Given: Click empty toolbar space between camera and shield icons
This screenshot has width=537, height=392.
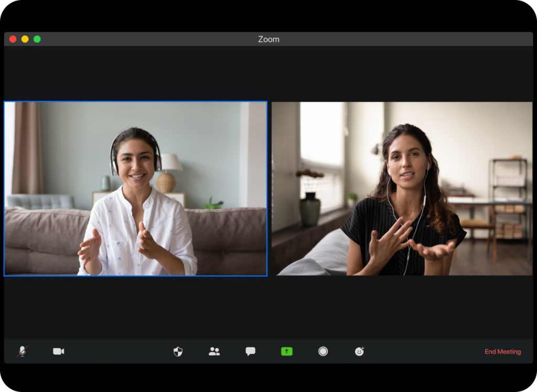Looking at the screenshot, I should point(118,351).
